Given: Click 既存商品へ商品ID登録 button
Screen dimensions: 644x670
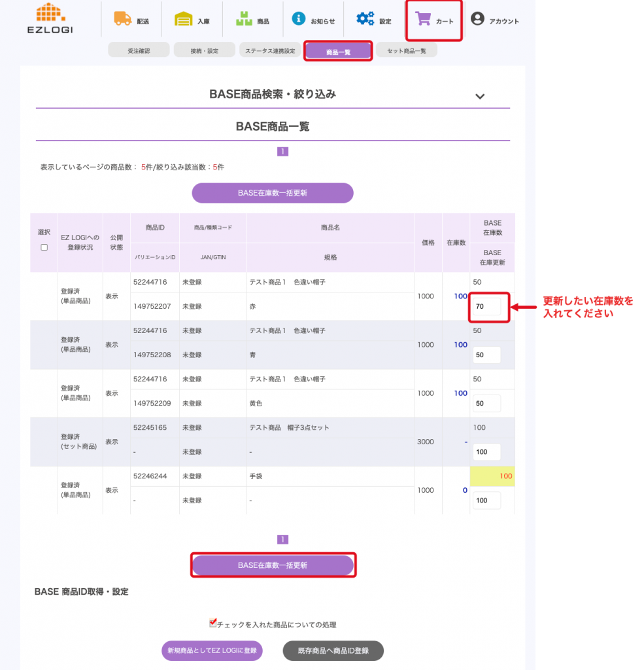Looking at the screenshot, I should [333, 650].
